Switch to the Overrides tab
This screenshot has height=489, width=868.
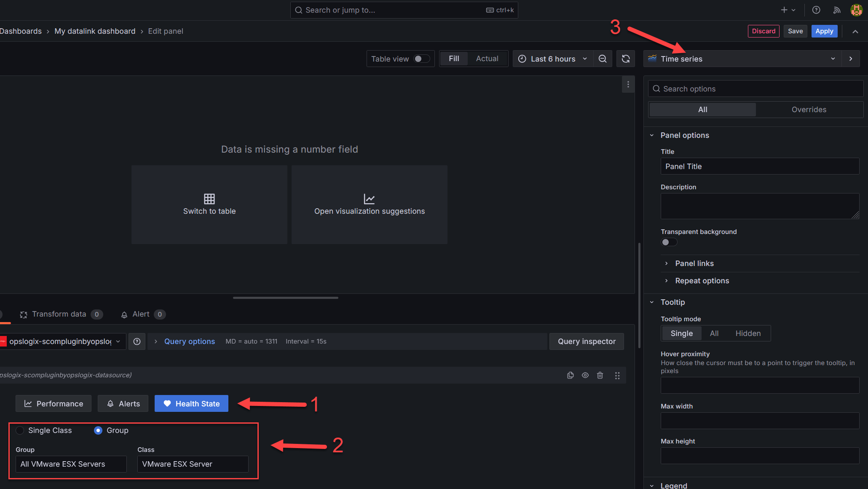pos(809,109)
